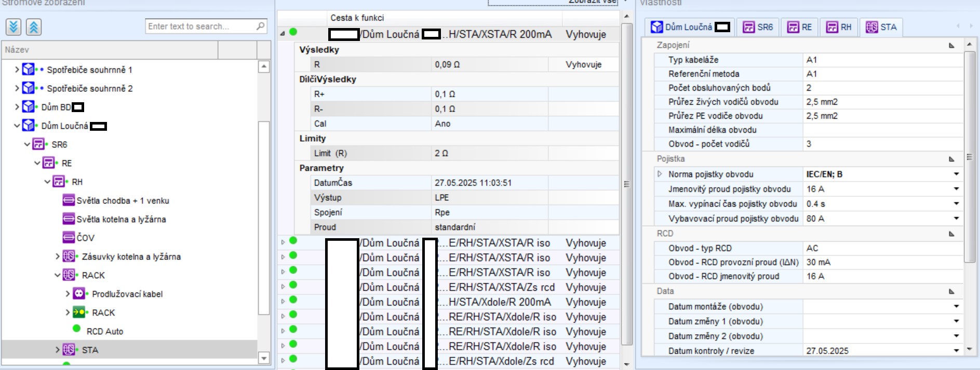Switch to the STA properties tab
The image size is (980, 370).
tap(881, 27)
